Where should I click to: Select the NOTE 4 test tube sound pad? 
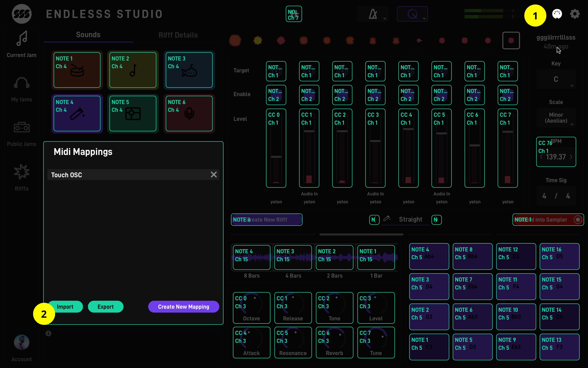pyautogui.click(x=77, y=113)
